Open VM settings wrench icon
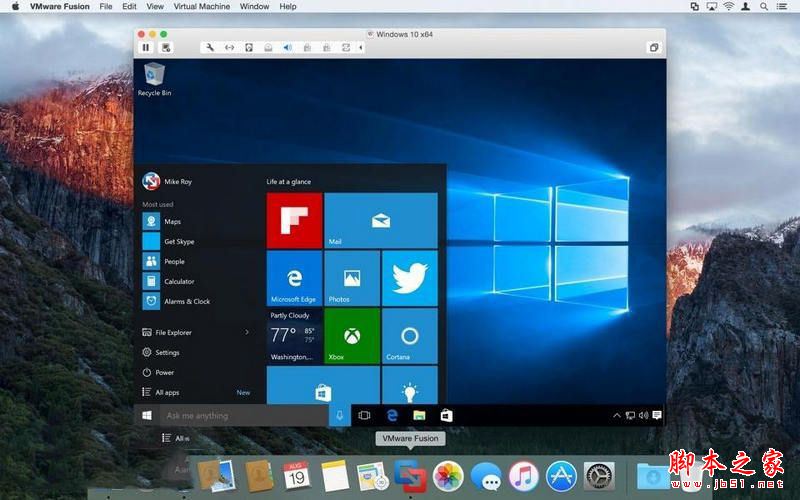This screenshot has height=500, width=800. tap(210, 47)
